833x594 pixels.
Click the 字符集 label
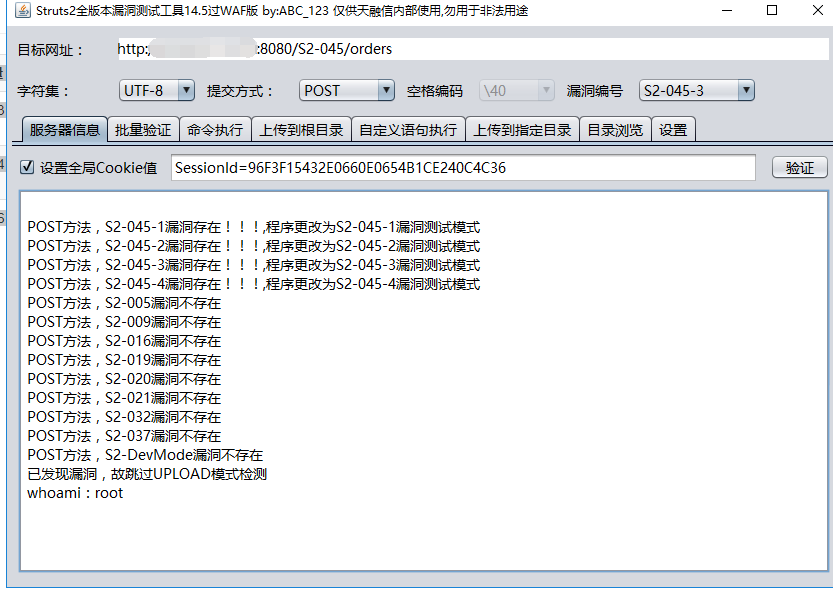point(43,91)
